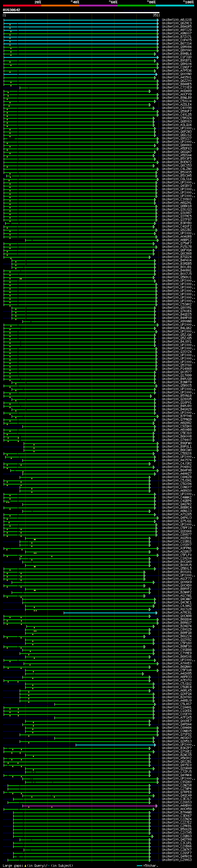This screenshot has width=197, height=868.
Task: Select the UniRef100_B6TIG4 label
Action: point(176,43)
